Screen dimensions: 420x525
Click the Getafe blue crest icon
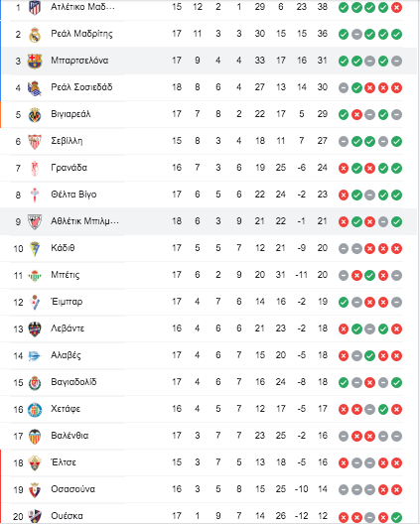point(35,410)
